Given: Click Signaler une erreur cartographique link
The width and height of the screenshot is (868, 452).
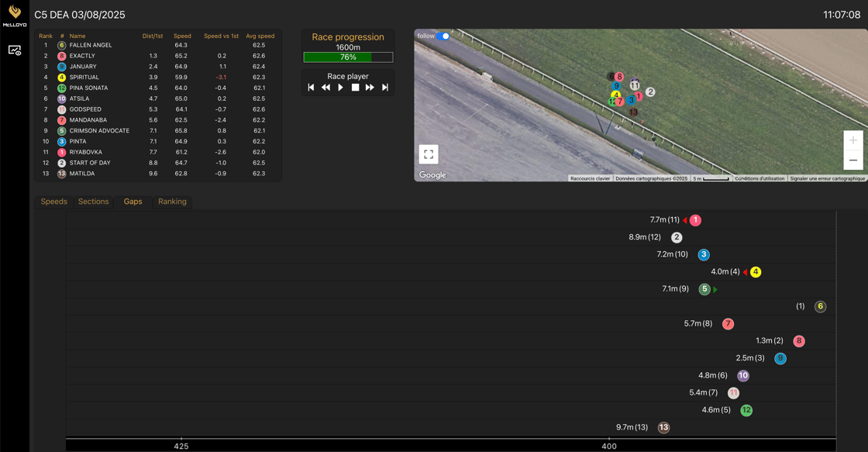Looking at the screenshot, I should tap(827, 178).
